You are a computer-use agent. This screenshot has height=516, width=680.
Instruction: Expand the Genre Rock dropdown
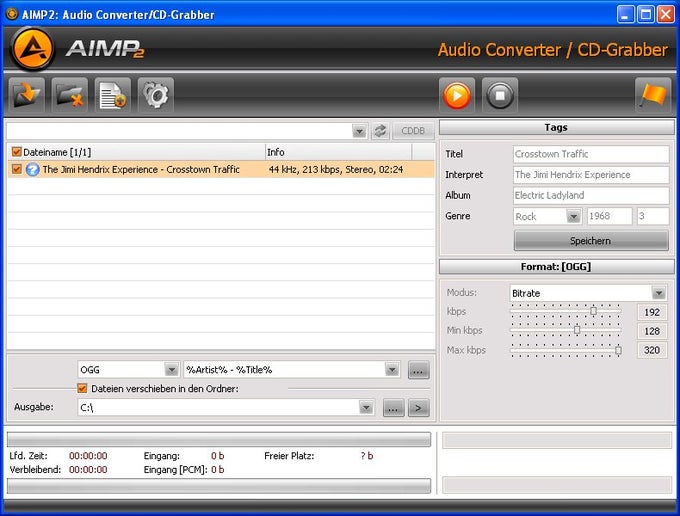point(573,216)
